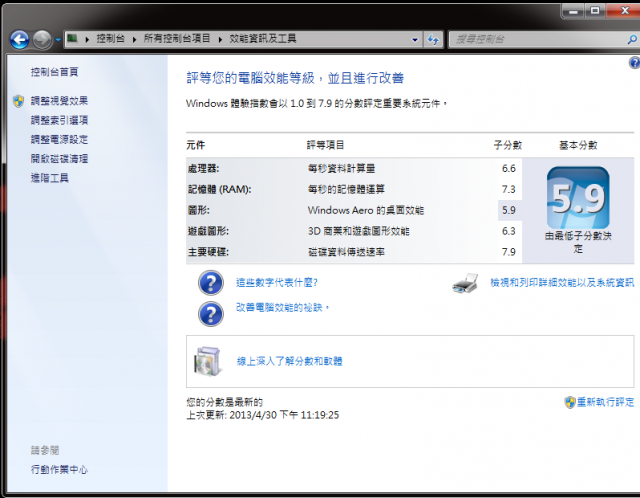The height and width of the screenshot is (498, 640).
Task: Select the 處理器 row label
Action: [x=203, y=169]
